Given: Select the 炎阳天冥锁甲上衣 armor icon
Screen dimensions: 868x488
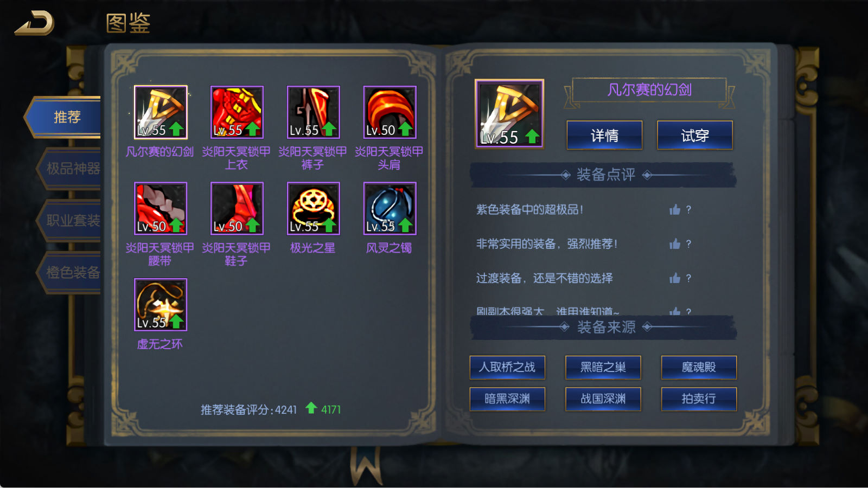Looking at the screenshot, I should [x=237, y=112].
